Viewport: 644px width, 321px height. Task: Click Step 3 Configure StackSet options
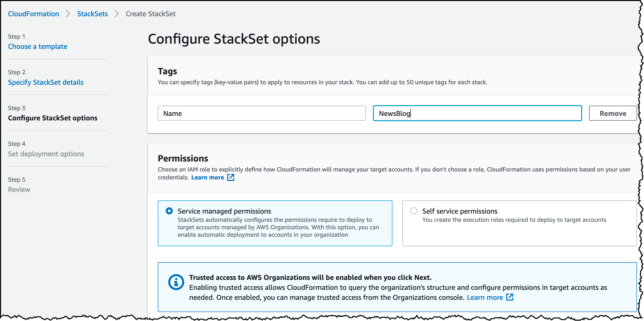tap(52, 118)
